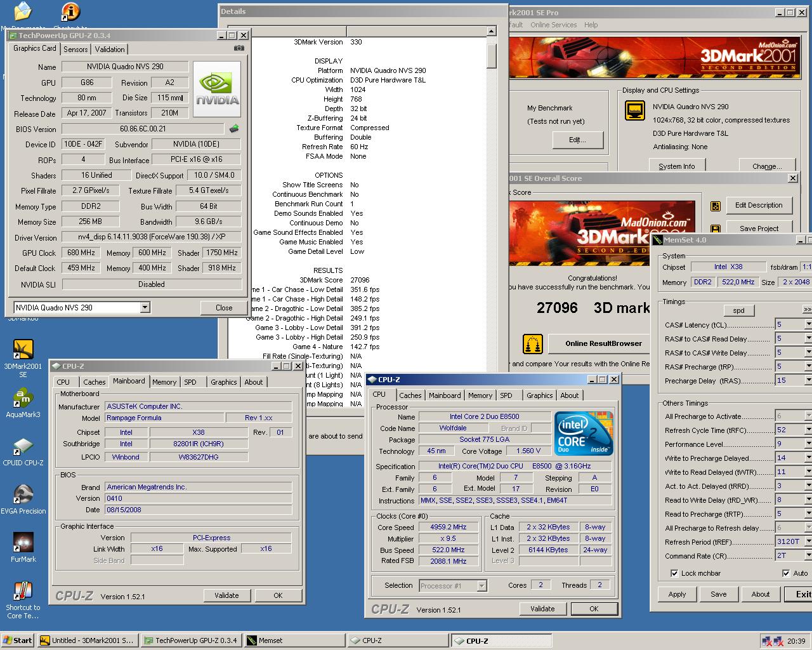
Task: Click the GPU-Z screenshot camera icon
Action: [239, 48]
